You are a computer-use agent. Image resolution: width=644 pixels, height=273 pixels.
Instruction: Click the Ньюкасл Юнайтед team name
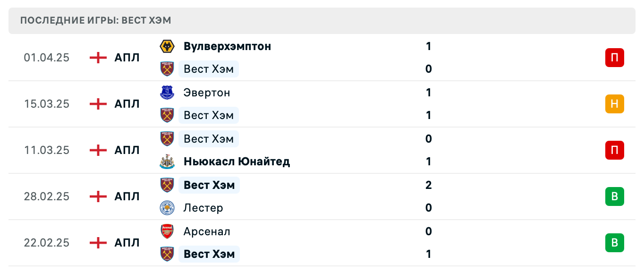coord(237,161)
